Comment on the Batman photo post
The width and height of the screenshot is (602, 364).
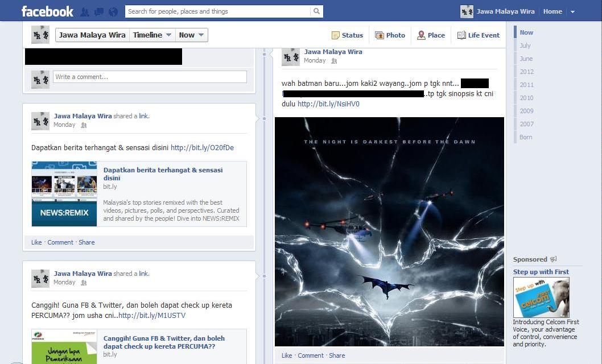[311, 355]
